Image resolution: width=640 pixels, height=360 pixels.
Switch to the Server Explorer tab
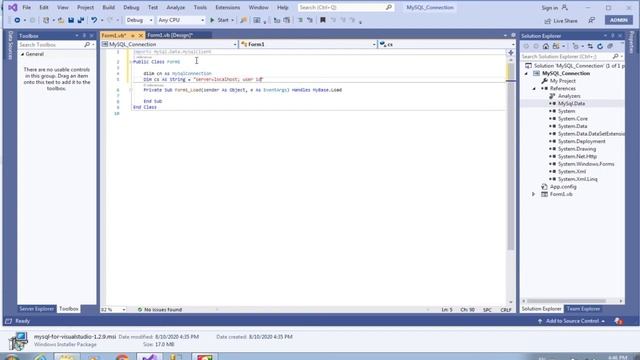[x=36, y=309]
